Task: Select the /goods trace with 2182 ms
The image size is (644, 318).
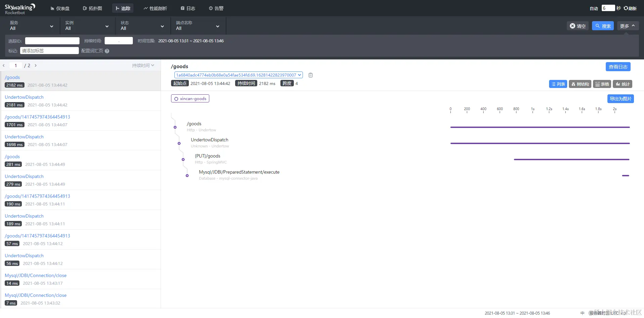Action: coord(80,81)
